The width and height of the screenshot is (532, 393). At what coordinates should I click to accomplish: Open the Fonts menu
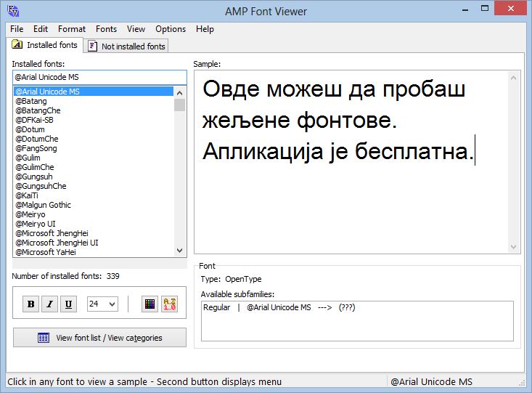click(106, 29)
